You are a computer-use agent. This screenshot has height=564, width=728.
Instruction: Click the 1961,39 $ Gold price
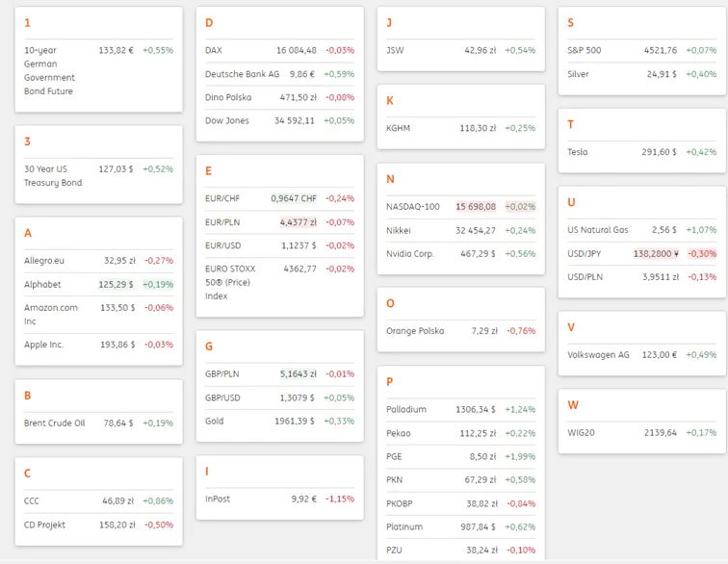tap(295, 421)
